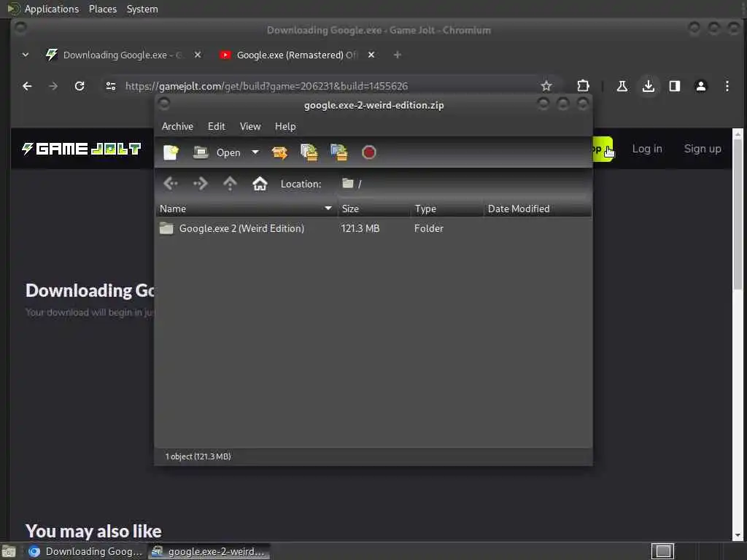Click show desktop icon in bottom panel
747x560 pixels.
(9, 551)
